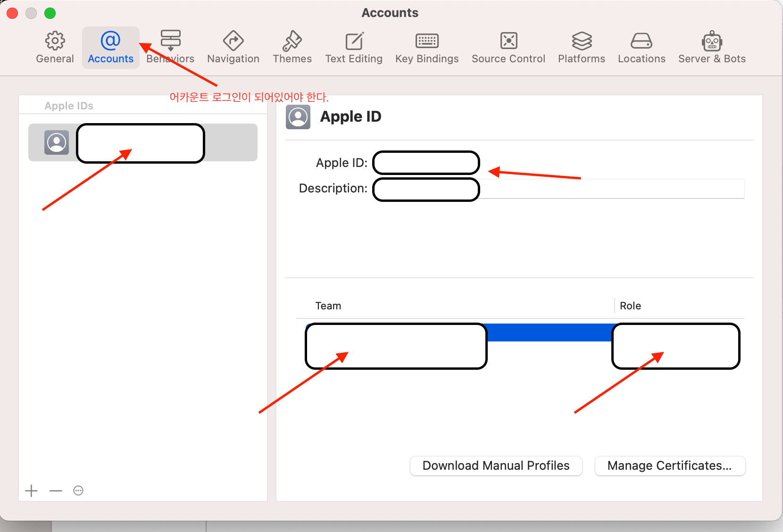
Task: Select the account row in Apple IDs list
Action: [x=143, y=142]
